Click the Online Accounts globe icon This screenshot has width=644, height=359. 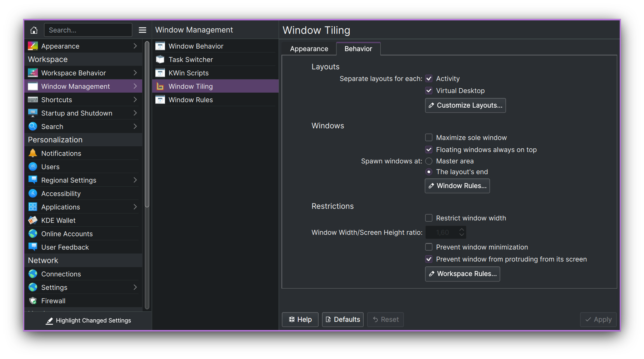point(33,234)
